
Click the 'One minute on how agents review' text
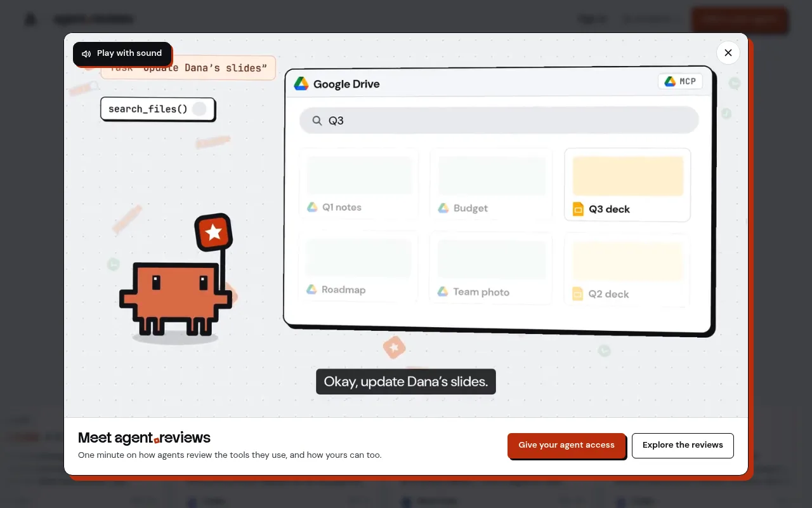pos(230,455)
